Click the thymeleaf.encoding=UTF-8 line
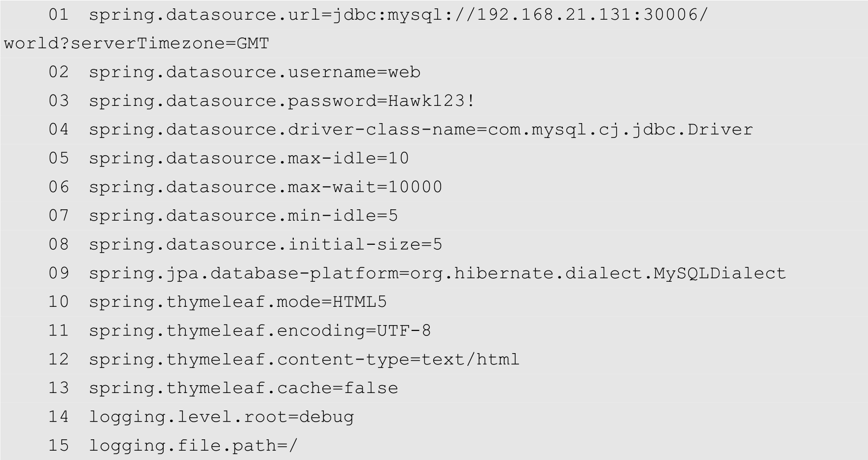 [260, 330]
